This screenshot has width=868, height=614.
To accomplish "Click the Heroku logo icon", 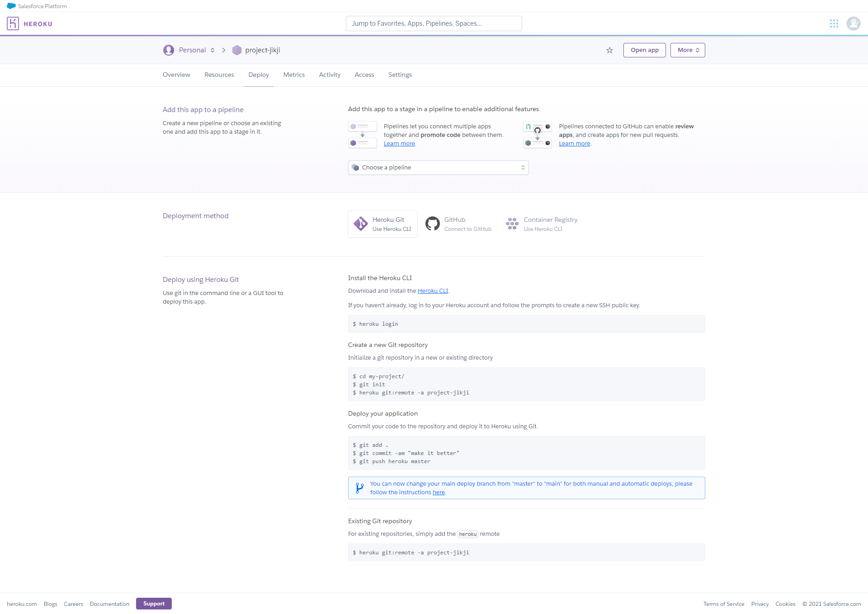I will click(13, 23).
